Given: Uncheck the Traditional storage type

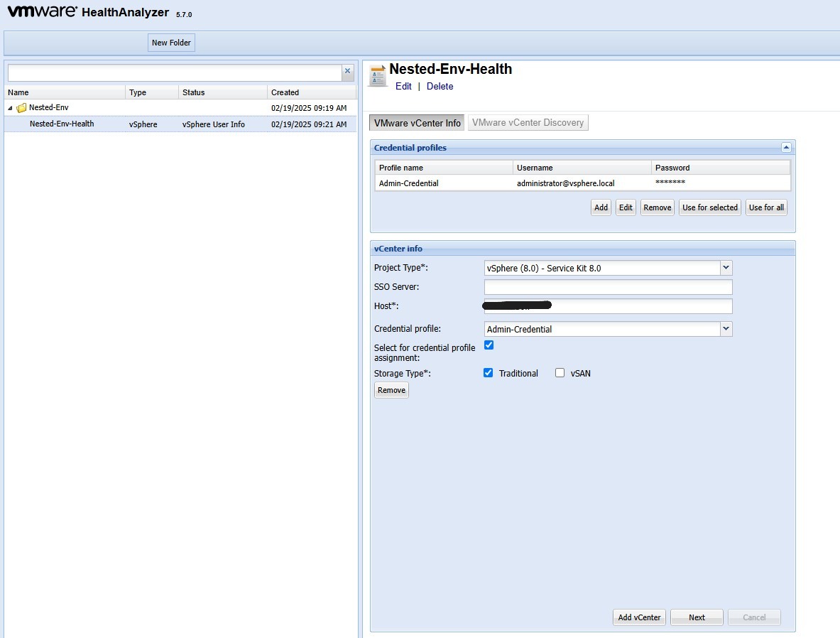Looking at the screenshot, I should [488, 372].
